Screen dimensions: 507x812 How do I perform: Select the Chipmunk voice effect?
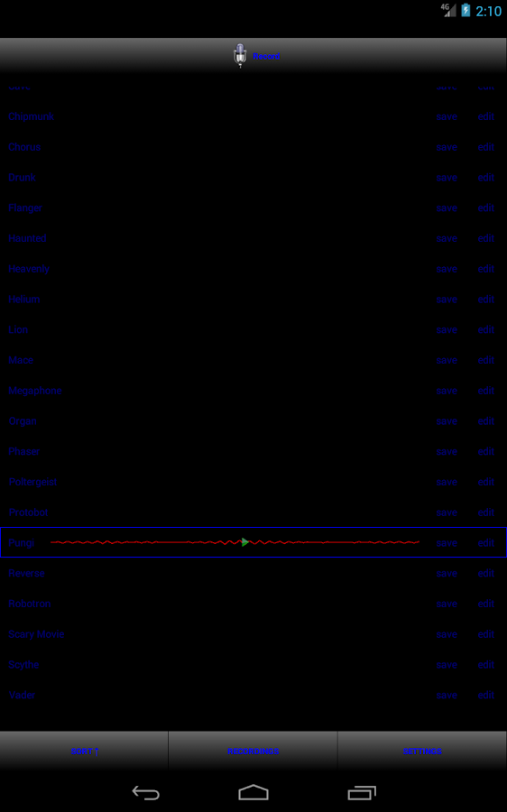click(x=31, y=116)
